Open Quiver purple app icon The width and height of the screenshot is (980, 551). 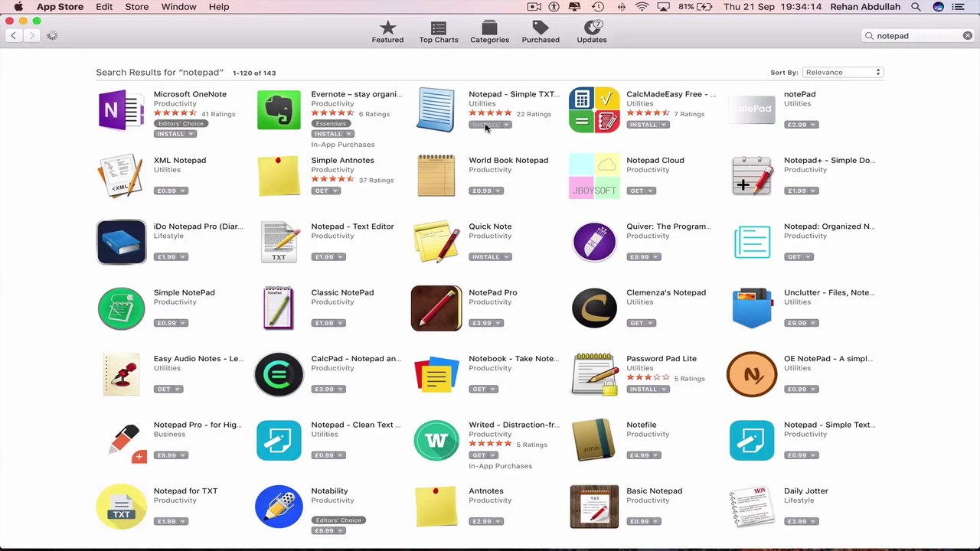(x=594, y=242)
